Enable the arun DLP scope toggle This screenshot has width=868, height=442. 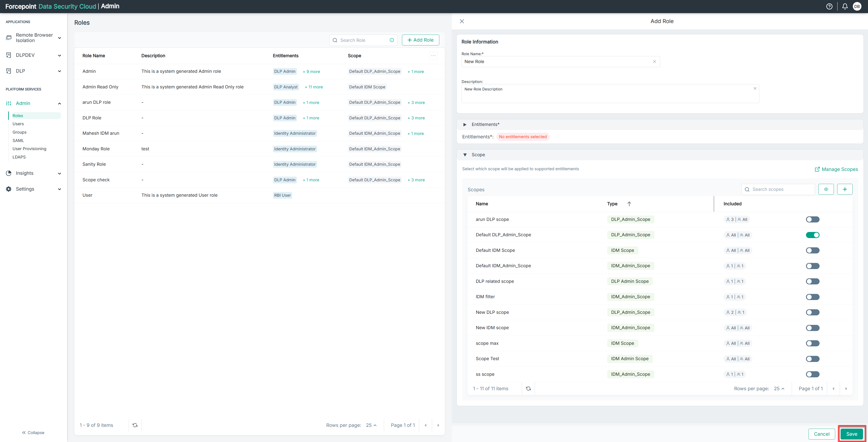tap(812, 220)
